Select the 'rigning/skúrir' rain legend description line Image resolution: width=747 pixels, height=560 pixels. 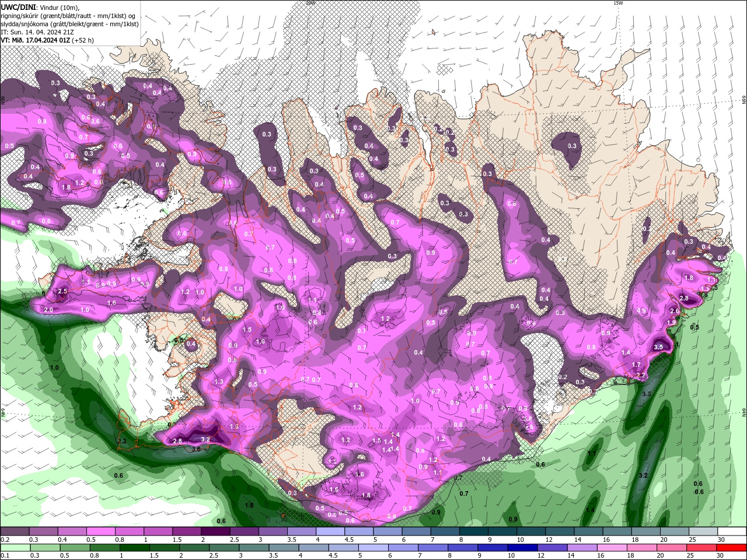click(69, 16)
